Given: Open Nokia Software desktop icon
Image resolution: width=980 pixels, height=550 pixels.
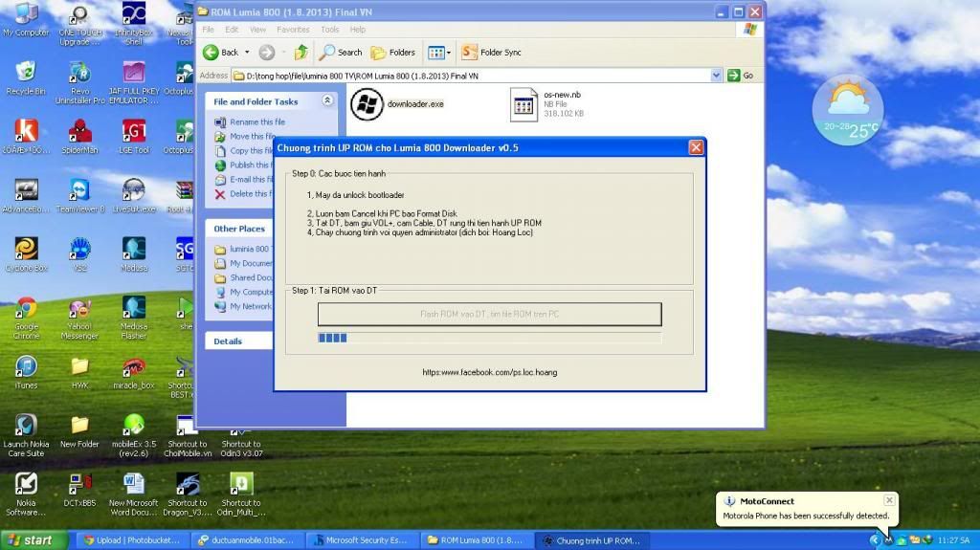Looking at the screenshot, I should coord(26,494).
